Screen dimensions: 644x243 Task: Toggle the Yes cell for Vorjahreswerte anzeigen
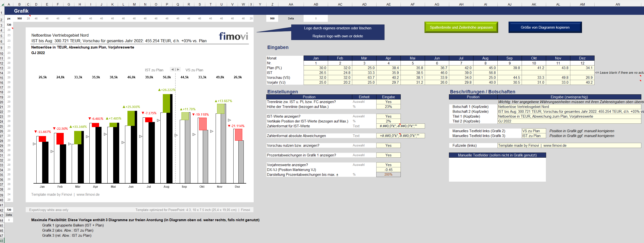pos(388,165)
